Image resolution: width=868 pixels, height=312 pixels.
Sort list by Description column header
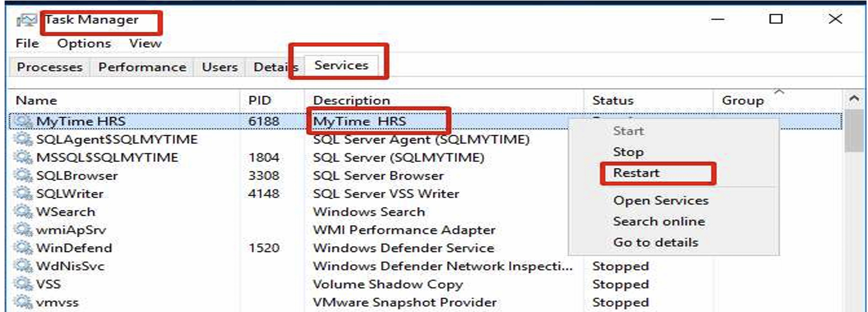point(351,101)
